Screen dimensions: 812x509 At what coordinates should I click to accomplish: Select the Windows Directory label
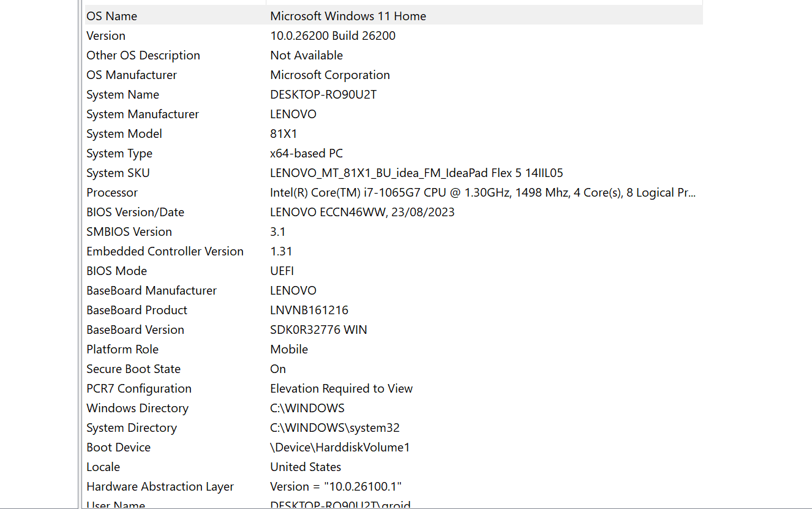click(x=137, y=408)
